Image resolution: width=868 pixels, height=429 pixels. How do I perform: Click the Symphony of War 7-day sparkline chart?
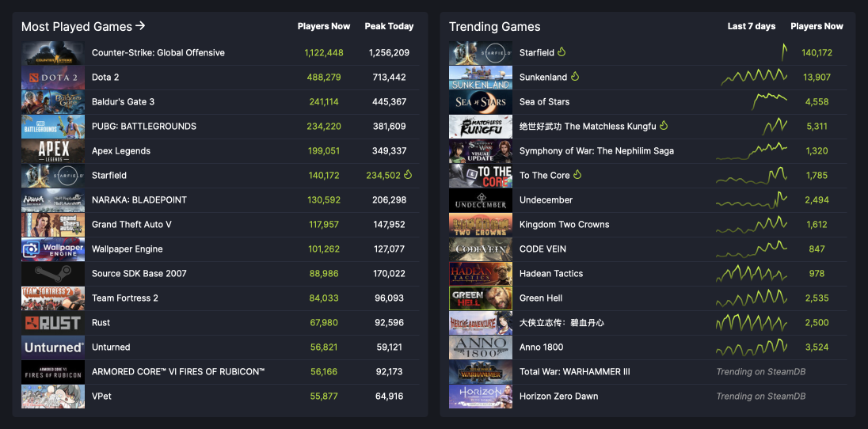(752, 150)
